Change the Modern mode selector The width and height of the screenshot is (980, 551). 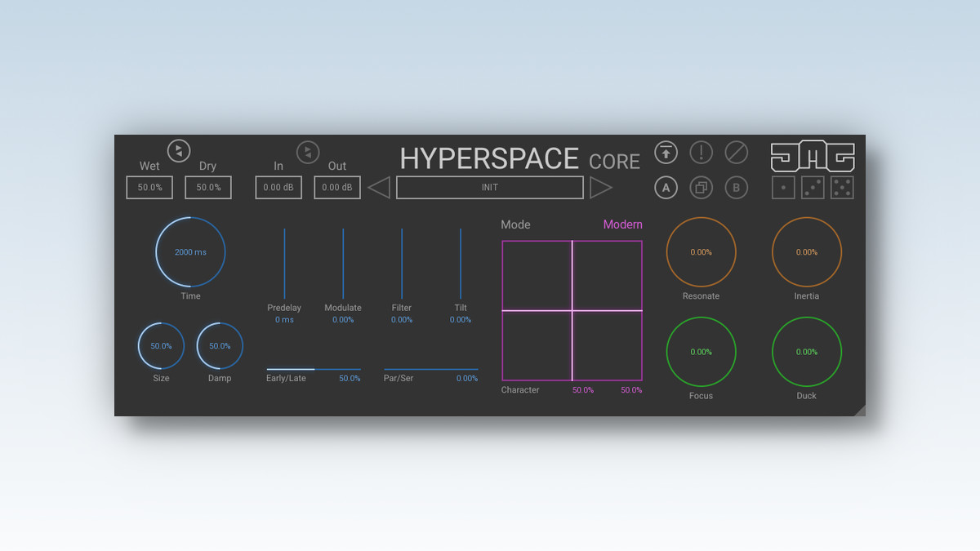(x=622, y=224)
